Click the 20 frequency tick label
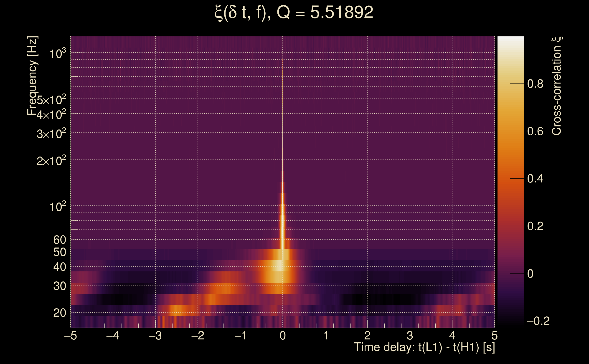Viewport: 589px width, 364px height. 59,313
